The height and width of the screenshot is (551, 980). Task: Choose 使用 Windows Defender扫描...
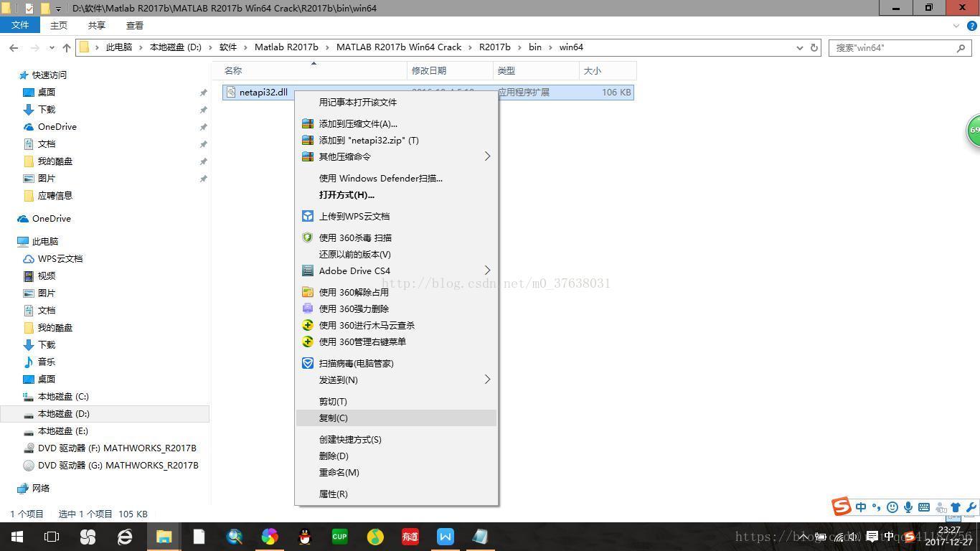396,178
